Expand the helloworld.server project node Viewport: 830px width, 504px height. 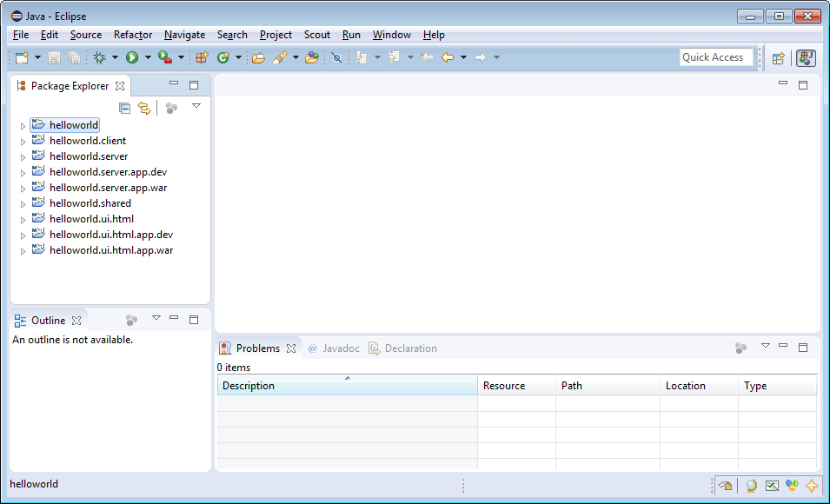(23, 157)
